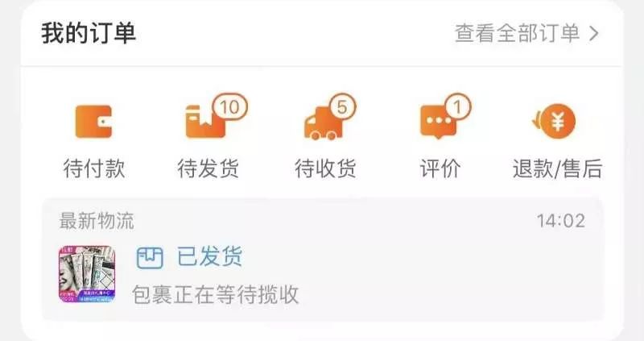This screenshot has width=644, height=341.
Task: Select the 退款/售后 label
Action: 557,168
